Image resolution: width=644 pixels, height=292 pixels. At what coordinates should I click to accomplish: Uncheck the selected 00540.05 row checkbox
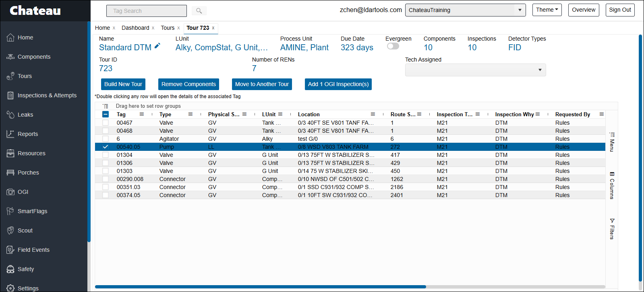tap(106, 147)
